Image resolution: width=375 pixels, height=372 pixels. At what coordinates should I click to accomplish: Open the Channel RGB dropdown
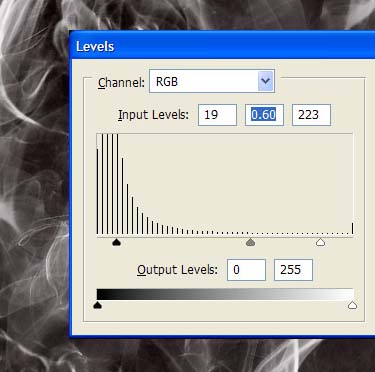tap(212, 81)
